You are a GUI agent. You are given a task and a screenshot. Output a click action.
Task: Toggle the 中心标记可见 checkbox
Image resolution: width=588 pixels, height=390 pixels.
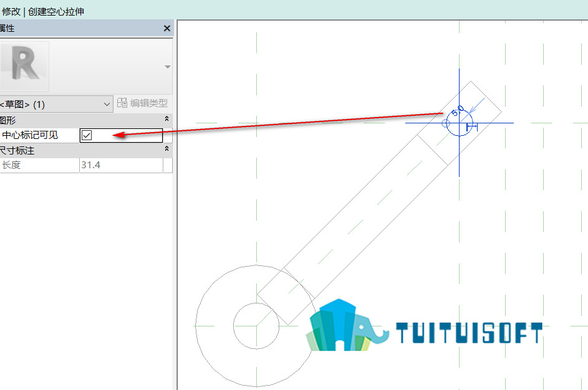click(x=87, y=135)
